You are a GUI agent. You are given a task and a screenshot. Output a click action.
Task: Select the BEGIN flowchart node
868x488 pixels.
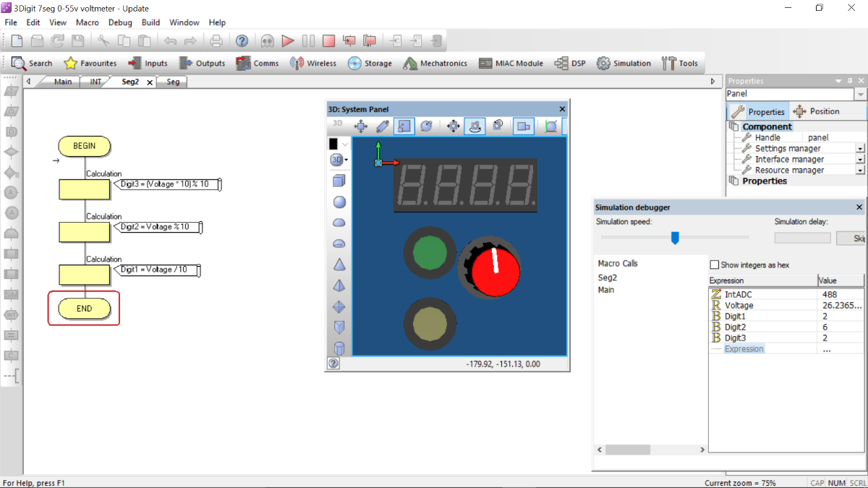(x=84, y=146)
